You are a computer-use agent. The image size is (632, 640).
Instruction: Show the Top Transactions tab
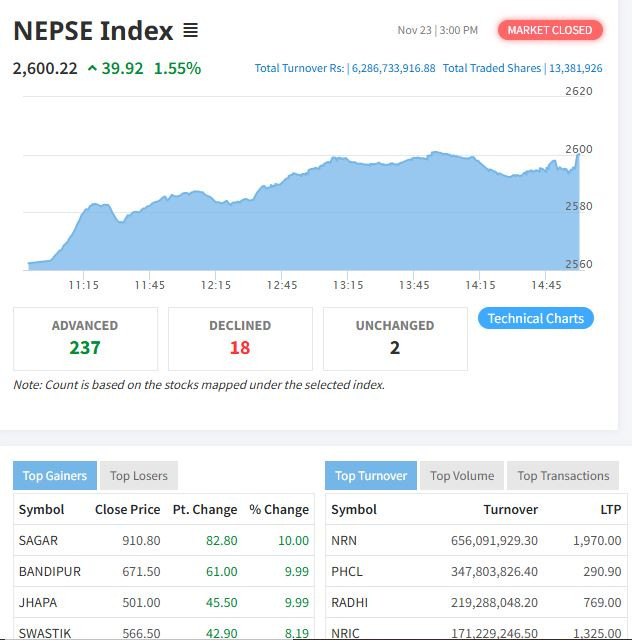pos(563,476)
